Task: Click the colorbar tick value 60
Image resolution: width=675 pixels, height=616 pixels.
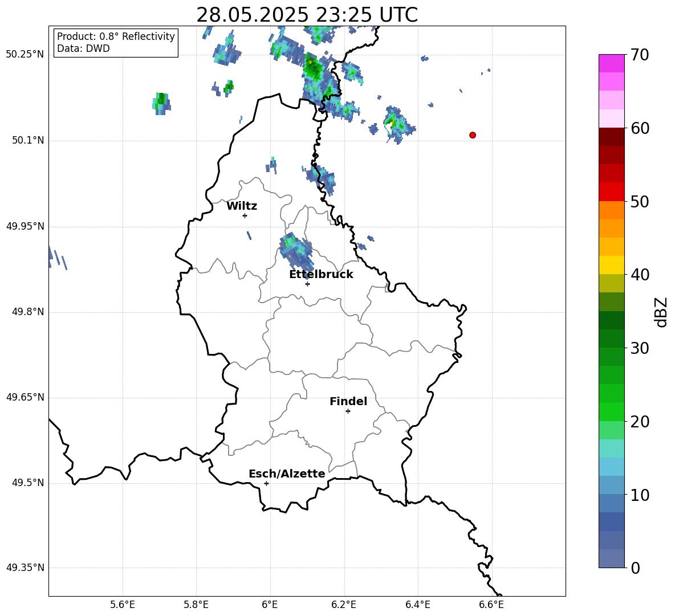Action: (640, 128)
